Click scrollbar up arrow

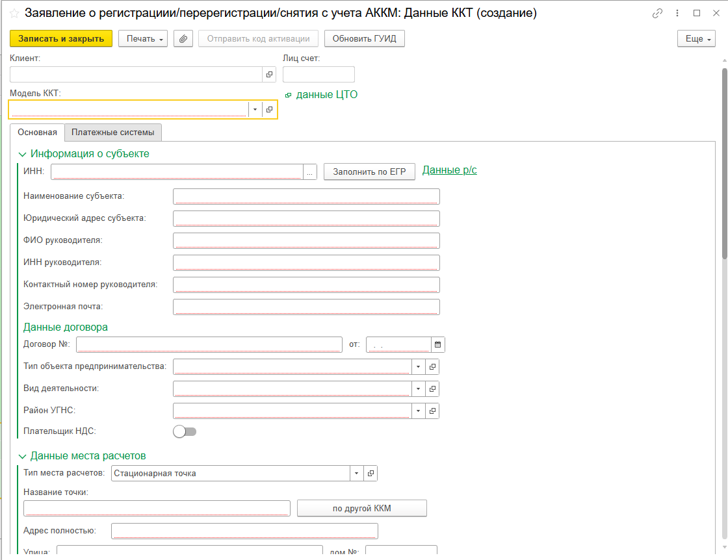(x=724, y=61)
